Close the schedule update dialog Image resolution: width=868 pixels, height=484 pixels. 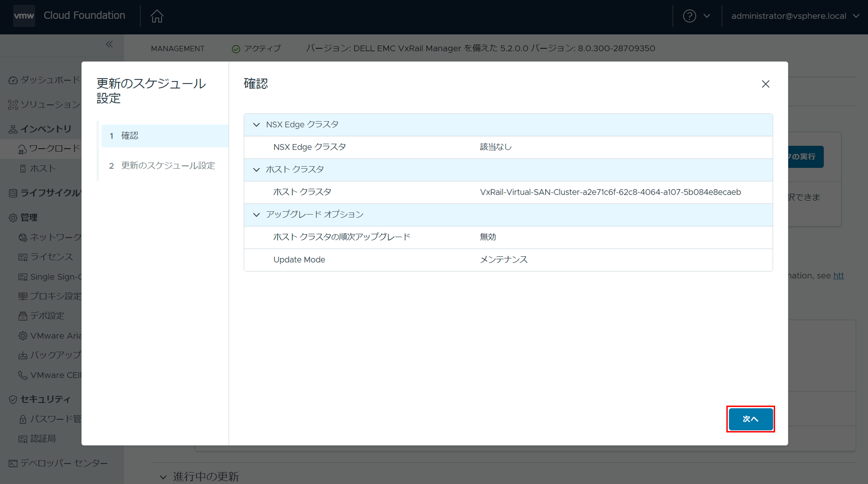pyautogui.click(x=765, y=84)
